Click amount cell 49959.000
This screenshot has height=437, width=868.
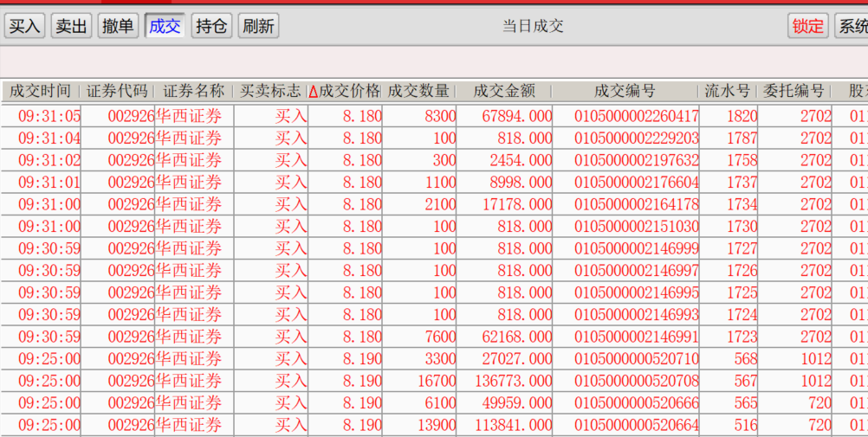[x=517, y=403]
